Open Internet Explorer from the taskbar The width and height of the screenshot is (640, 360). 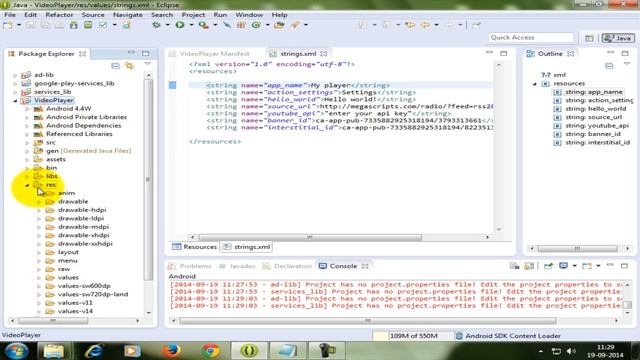pos(93,351)
